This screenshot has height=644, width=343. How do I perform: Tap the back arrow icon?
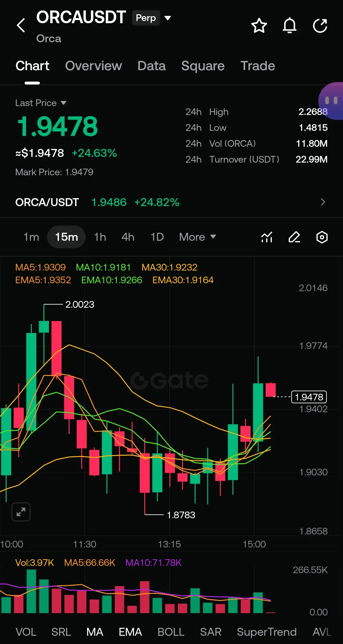[x=21, y=25]
